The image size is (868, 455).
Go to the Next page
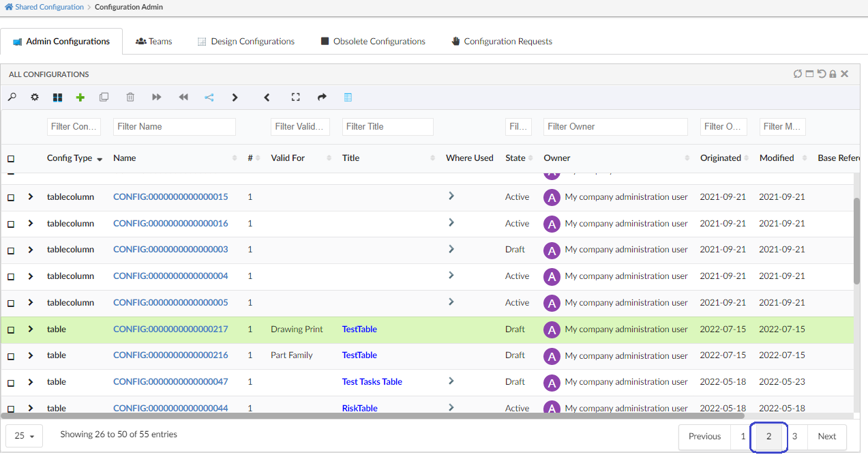coord(826,437)
